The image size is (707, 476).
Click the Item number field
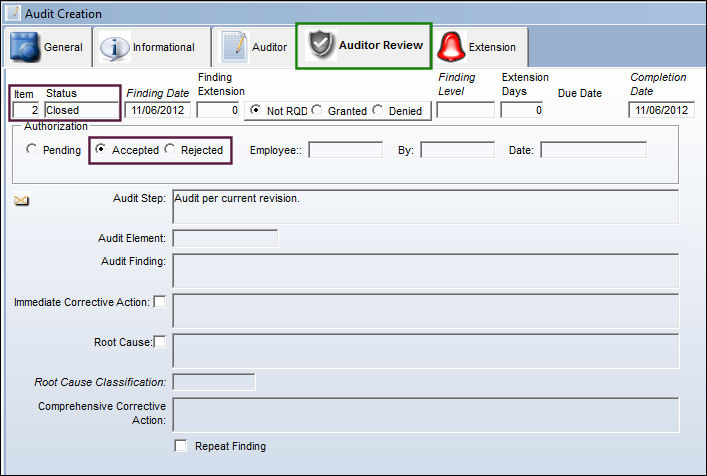(26, 110)
